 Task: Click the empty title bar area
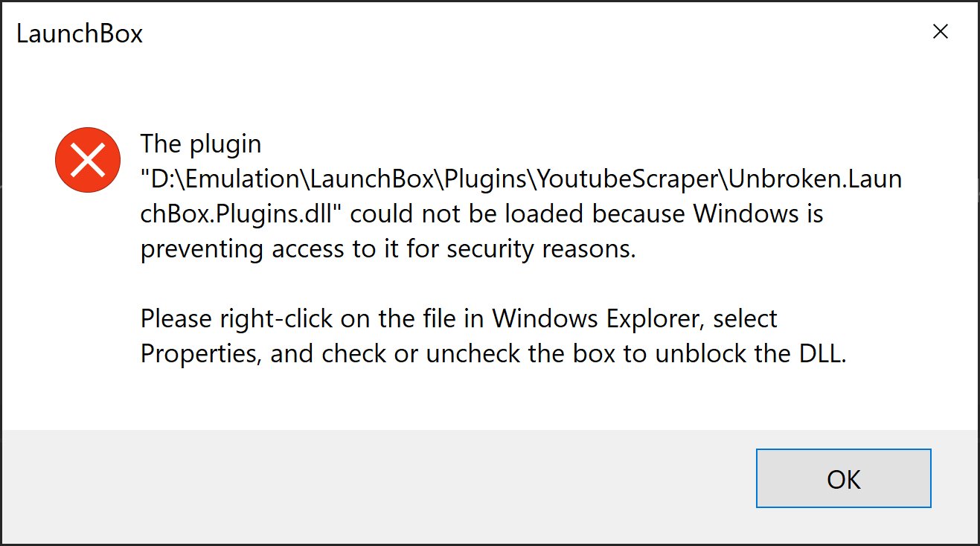click(521, 33)
